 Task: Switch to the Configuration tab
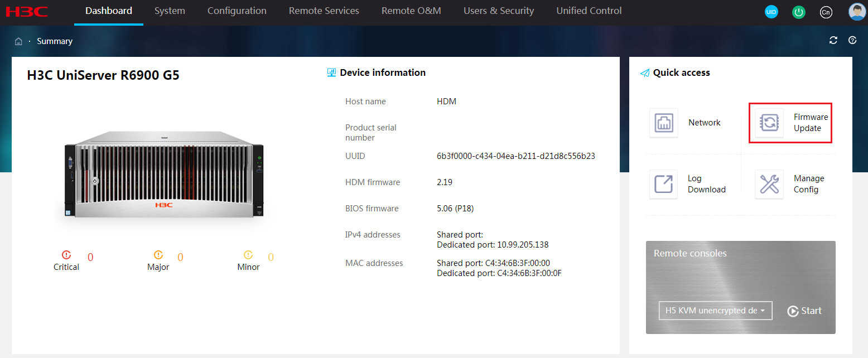point(237,11)
